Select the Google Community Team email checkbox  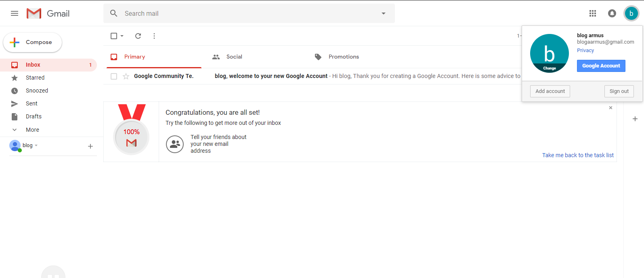click(114, 76)
